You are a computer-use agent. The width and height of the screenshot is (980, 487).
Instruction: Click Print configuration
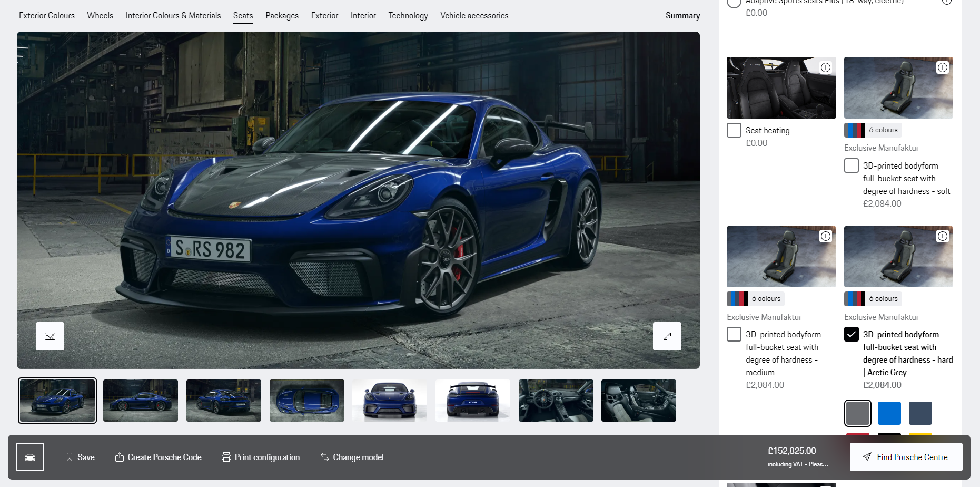pos(261,457)
